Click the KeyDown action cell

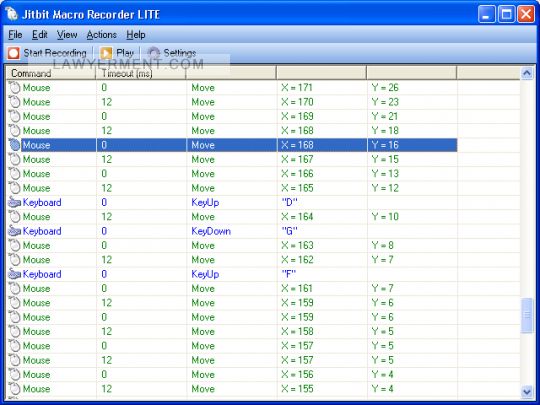pyautogui.click(x=211, y=231)
